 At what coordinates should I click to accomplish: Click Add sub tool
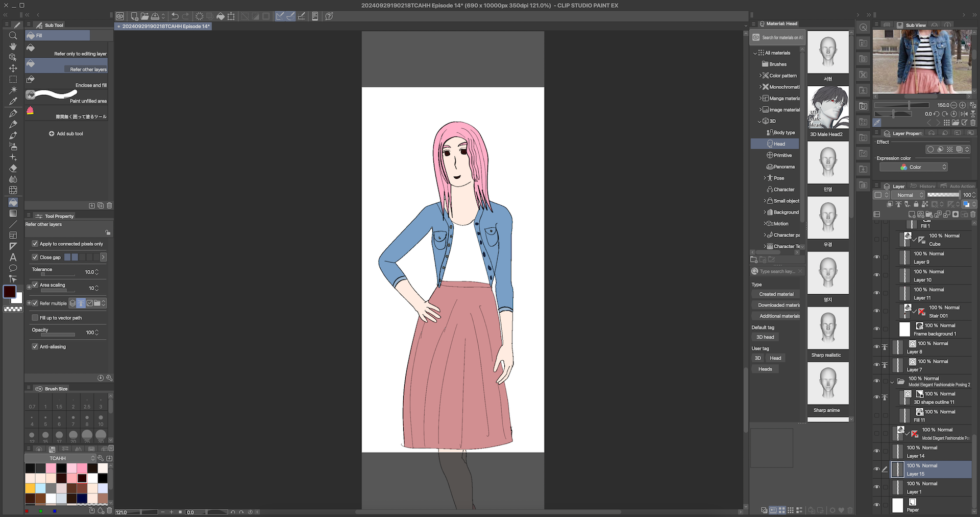(x=66, y=134)
